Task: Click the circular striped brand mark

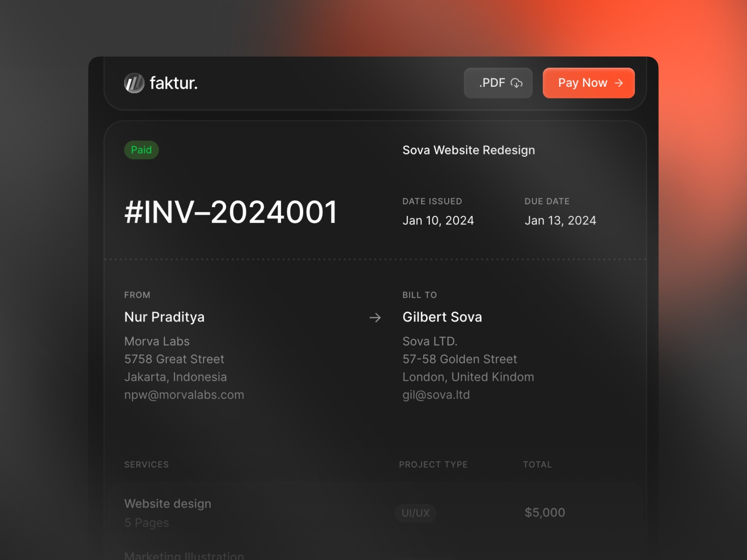Action: coord(134,83)
